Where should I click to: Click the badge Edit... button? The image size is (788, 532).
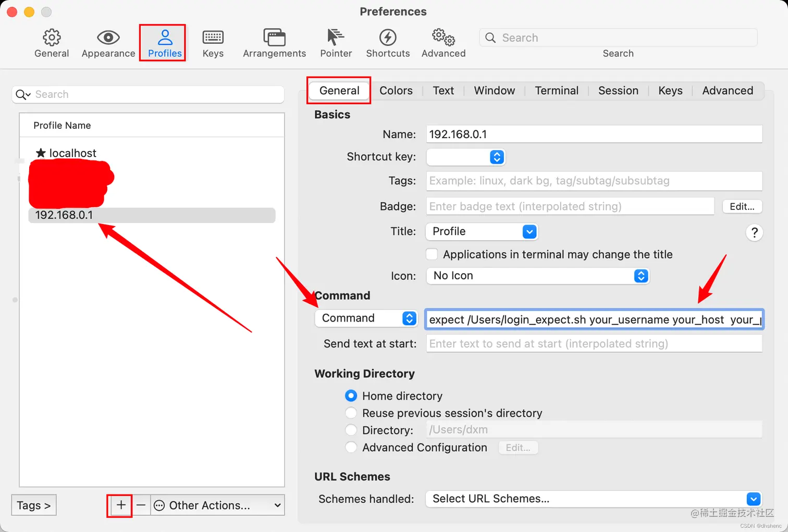[742, 206]
